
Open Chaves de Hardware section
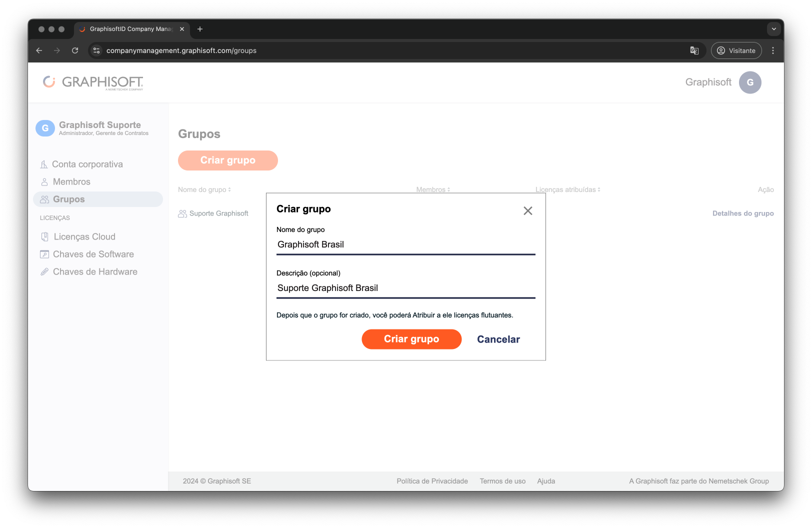tap(95, 272)
